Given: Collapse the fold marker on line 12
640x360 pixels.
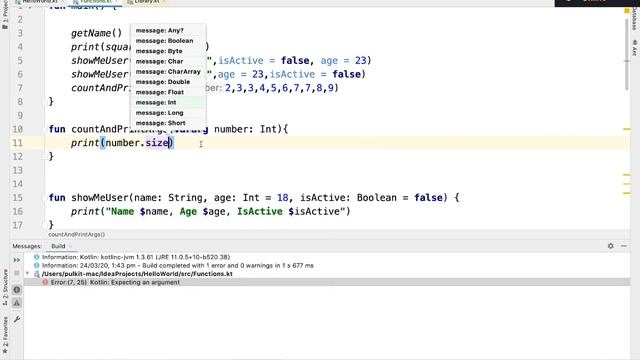Looking at the screenshot, I should (45, 157).
